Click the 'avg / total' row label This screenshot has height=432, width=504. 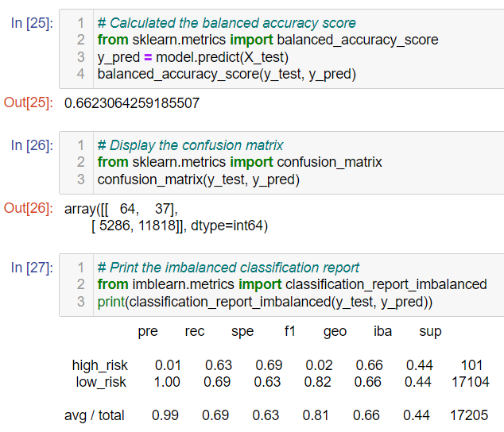94,415
